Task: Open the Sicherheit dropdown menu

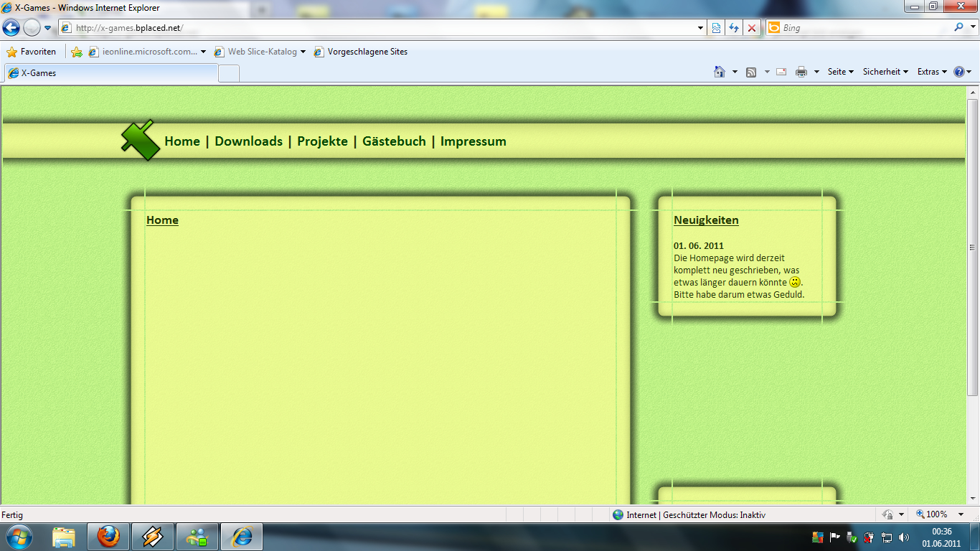Action: [x=885, y=72]
